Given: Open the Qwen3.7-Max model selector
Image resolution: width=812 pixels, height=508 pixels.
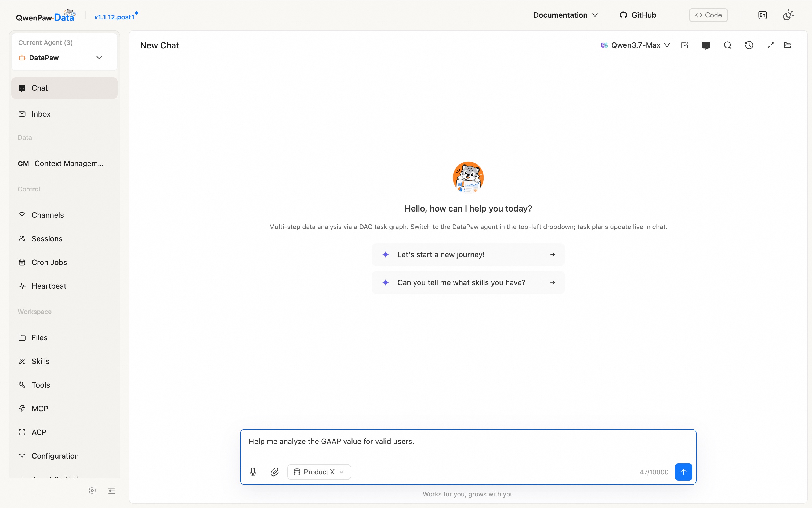Looking at the screenshot, I should point(635,45).
